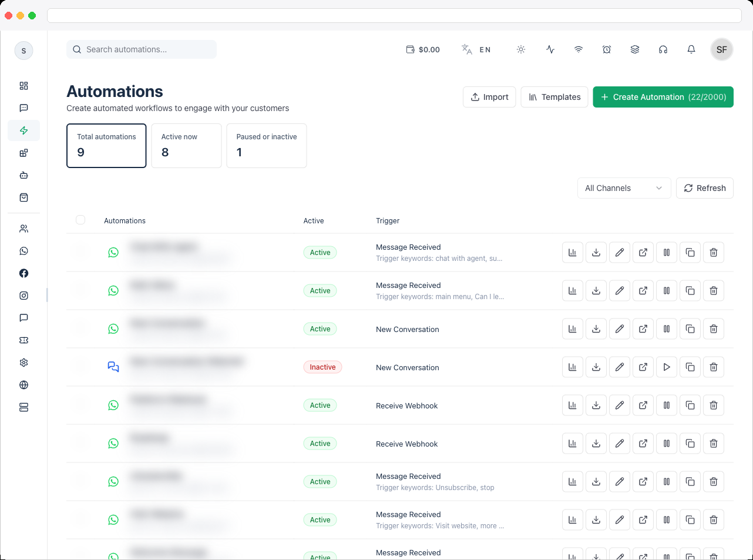The height and width of the screenshot is (560, 753).
Task: Open the layers stack icon in the header
Action: [x=635, y=49]
